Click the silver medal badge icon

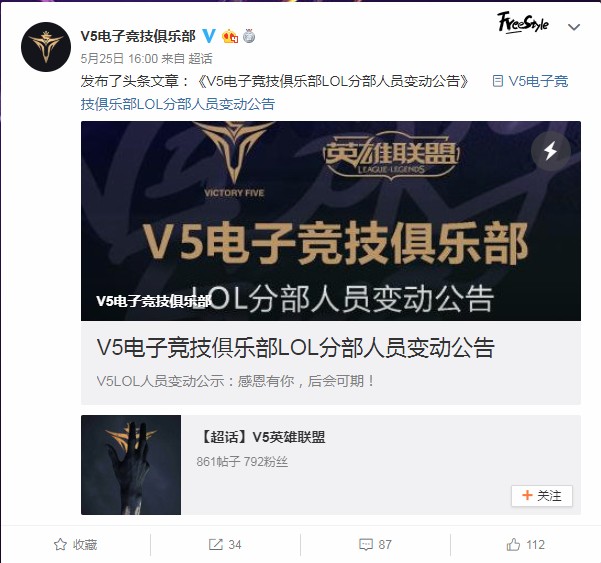click(249, 36)
